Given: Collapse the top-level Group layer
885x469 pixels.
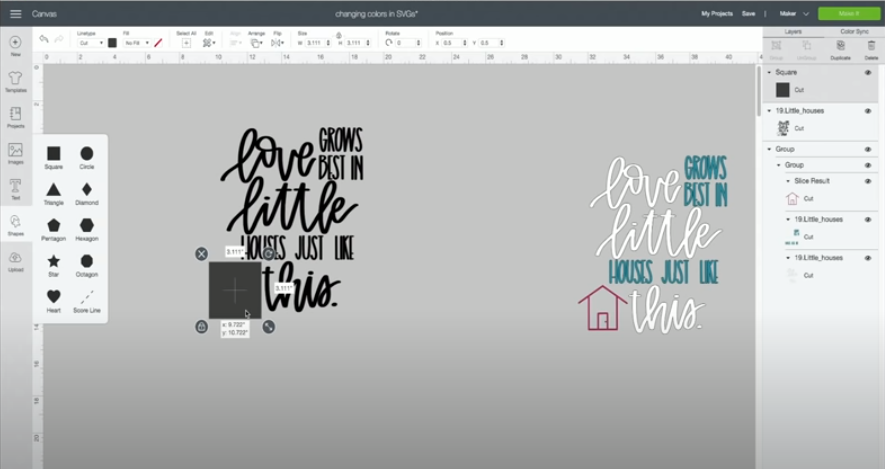Looking at the screenshot, I should tap(769, 149).
